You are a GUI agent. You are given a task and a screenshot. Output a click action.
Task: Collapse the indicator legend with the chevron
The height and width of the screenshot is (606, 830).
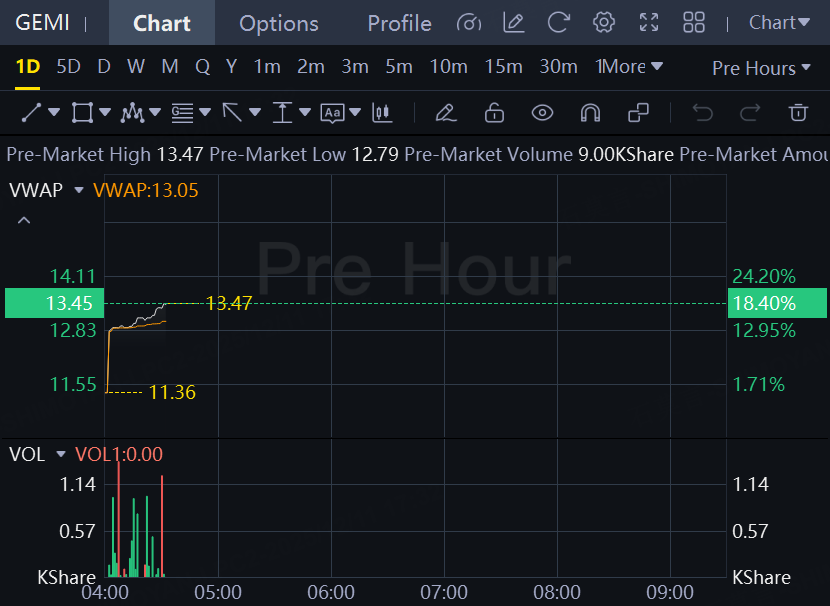(24, 220)
